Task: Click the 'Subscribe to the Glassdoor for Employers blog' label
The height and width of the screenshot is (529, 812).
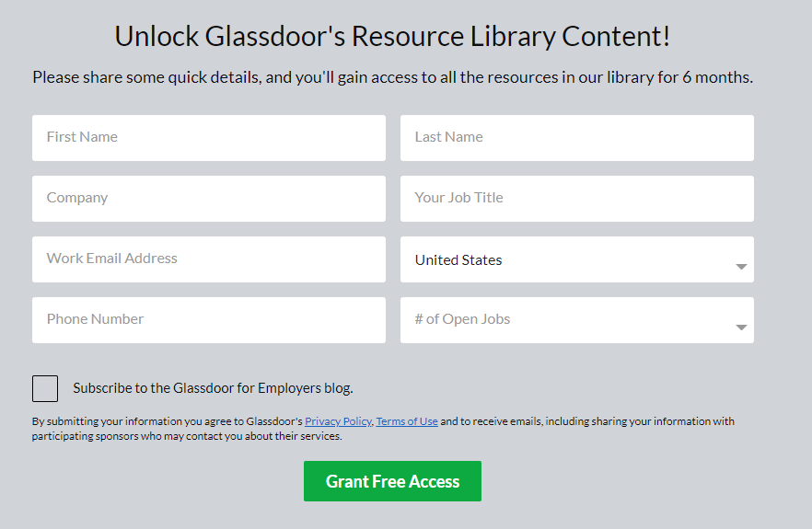Action: pyautogui.click(x=213, y=388)
